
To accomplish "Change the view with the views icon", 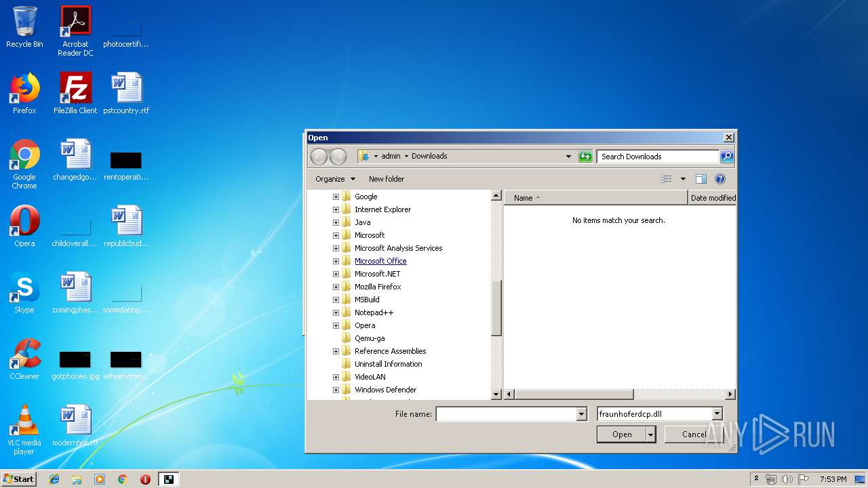I will pos(667,179).
